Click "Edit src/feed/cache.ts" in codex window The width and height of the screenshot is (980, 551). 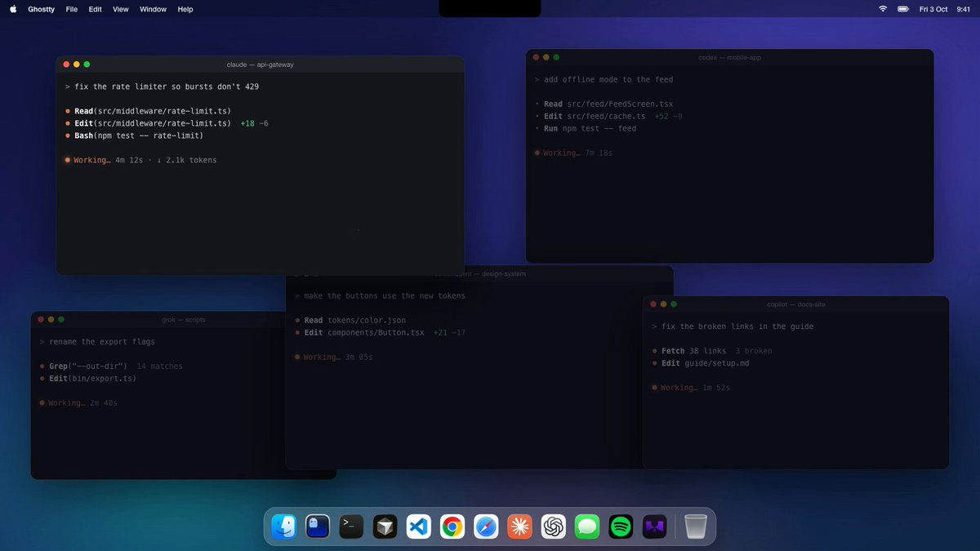click(x=595, y=117)
